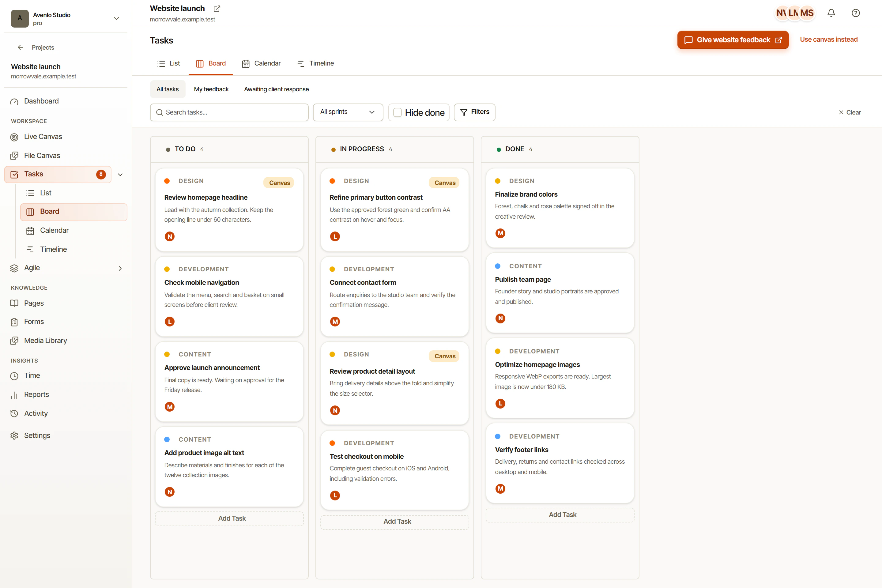Open Pages in the Knowledge section
Image resolution: width=882 pixels, height=588 pixels.
[66, 303]
